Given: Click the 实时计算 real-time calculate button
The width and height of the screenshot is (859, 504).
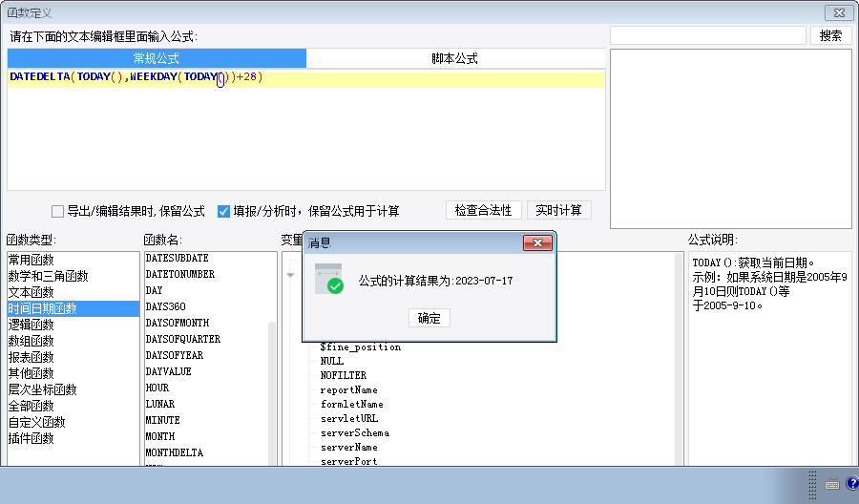Looking at the screenshot, I should point(558,210).
